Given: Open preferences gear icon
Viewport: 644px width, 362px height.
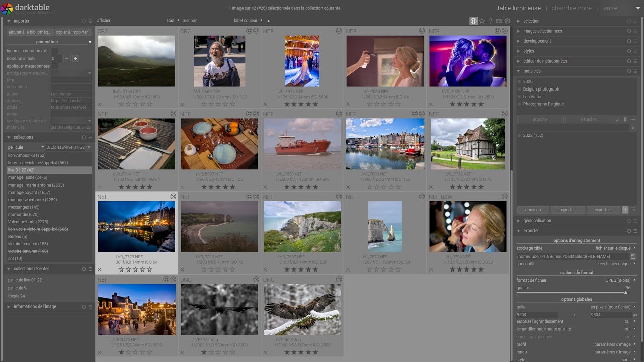Looking at the screenshot, I should 507,21.
